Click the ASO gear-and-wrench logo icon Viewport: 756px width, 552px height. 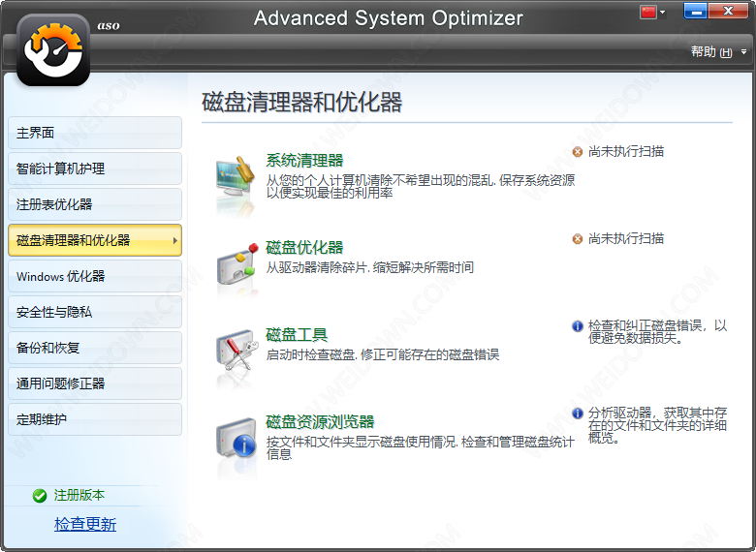point(53,50)
